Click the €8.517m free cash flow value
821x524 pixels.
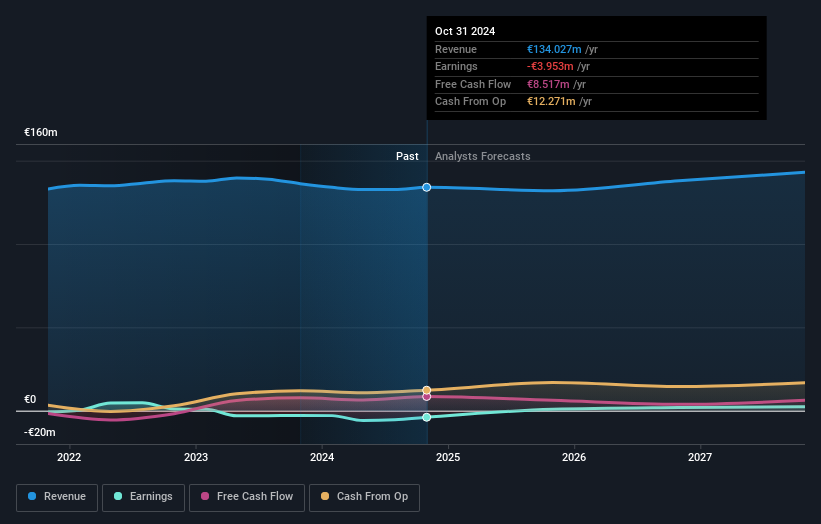(548, 84)
